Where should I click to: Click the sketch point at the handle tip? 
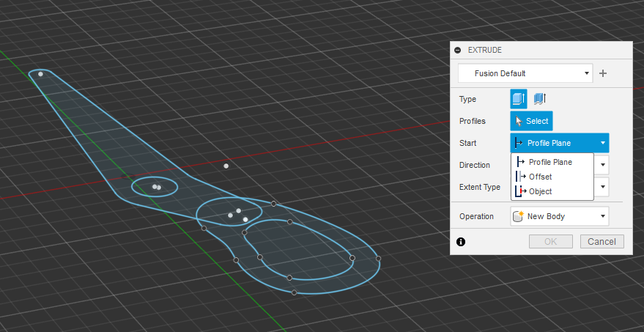(x=40, y=74)
